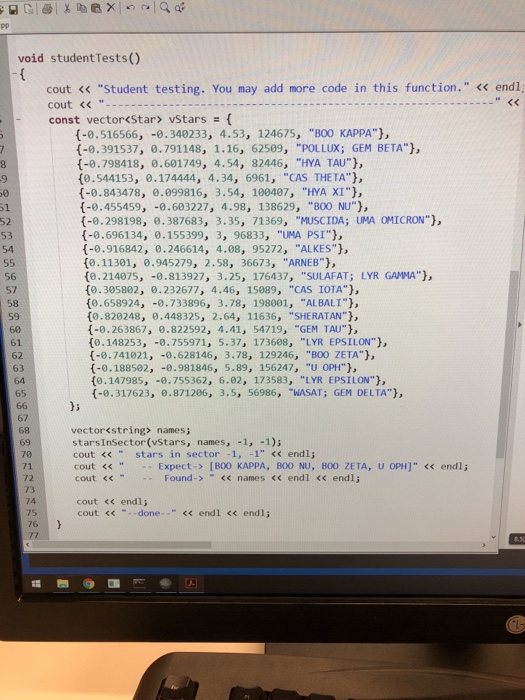Screen dimensions: 525x700
Task: Redo the last undone edit
Action: coord(146,8)
